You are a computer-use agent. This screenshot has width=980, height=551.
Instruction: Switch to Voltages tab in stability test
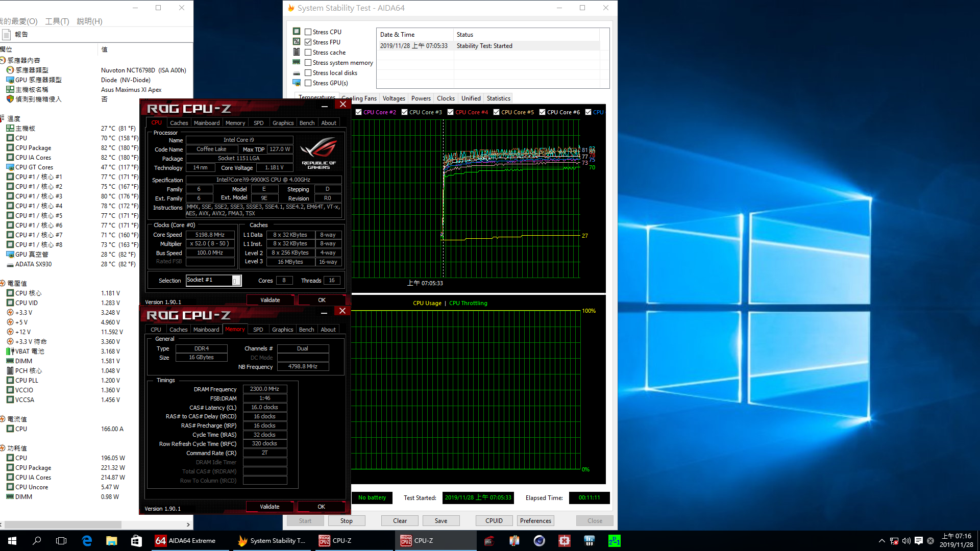click(394, 98)
